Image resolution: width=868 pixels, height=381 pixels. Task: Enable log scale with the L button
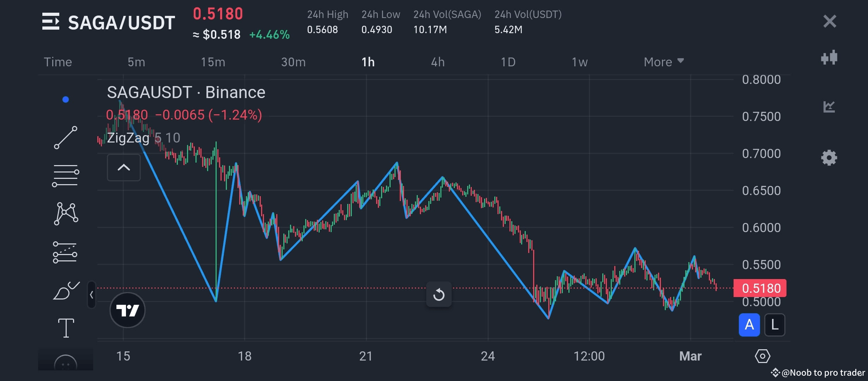tap(775, 325)
